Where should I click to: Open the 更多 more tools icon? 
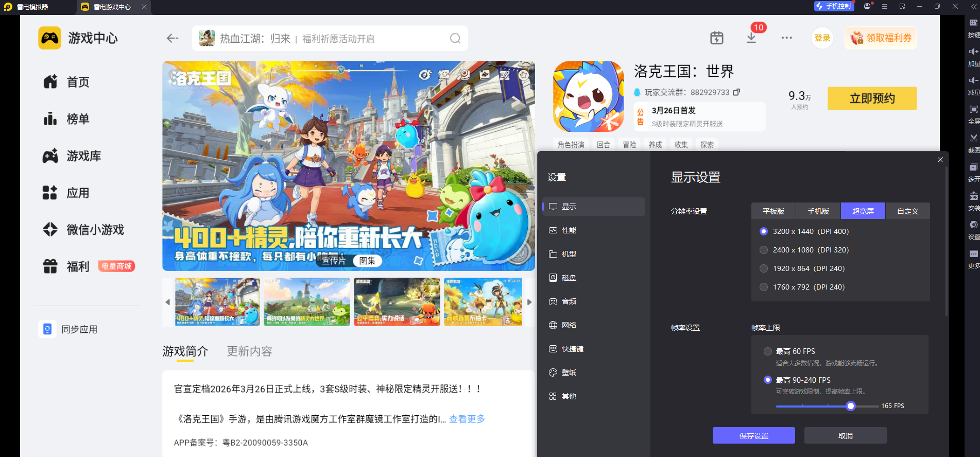pyautogui.click(x=973, y=253)
